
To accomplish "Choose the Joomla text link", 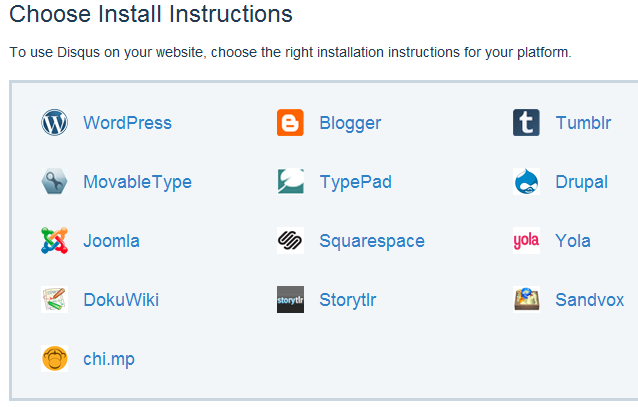I will 111,241.
